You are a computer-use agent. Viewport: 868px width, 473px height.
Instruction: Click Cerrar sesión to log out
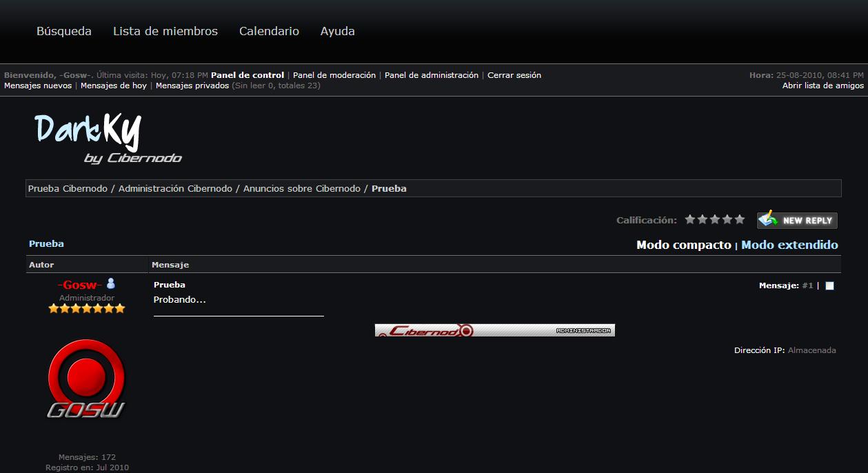pyautogui.click(x=514, y=75)
